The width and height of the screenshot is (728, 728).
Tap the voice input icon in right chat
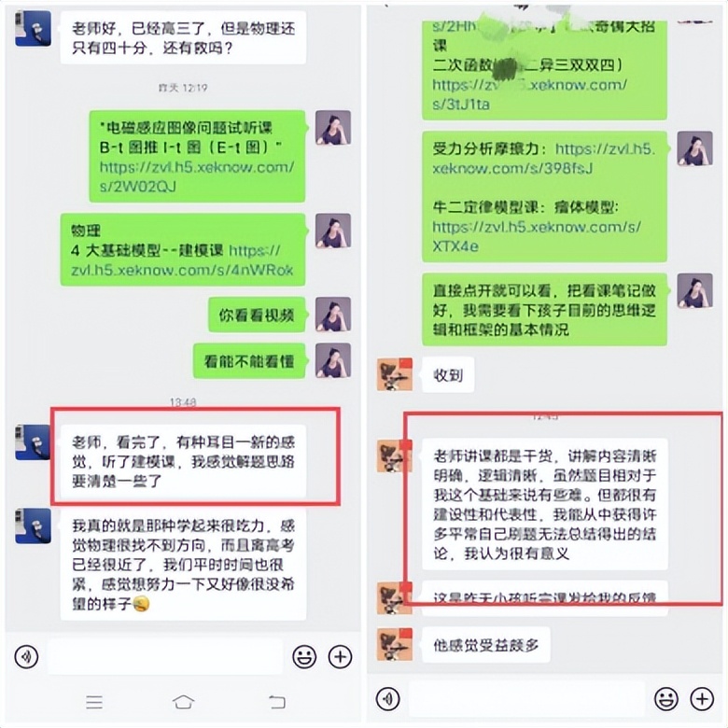[x=388, y=698]
